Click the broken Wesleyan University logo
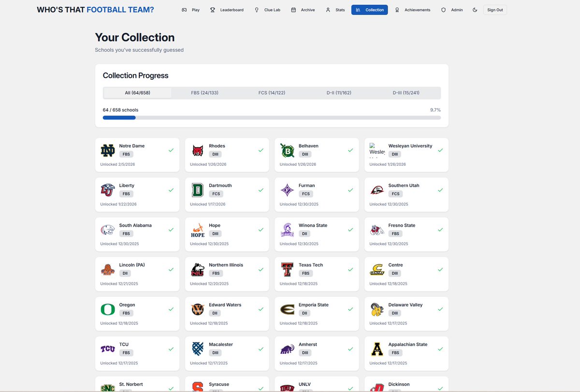580x392 pixels. pos(377,150)
